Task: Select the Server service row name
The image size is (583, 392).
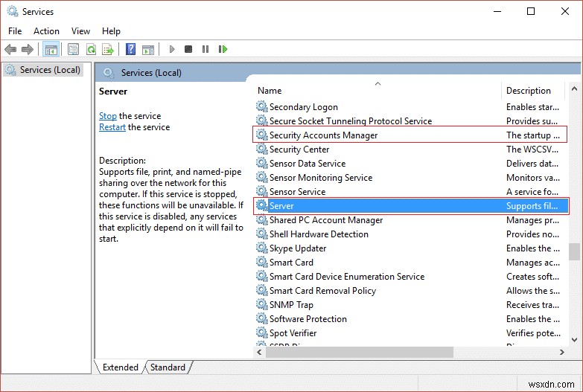Action: click(281, 206)
